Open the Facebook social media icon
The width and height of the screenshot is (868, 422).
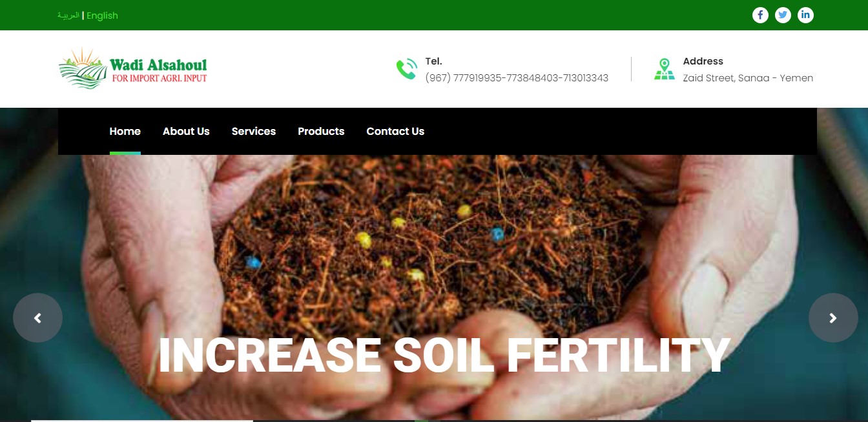tap(760, 15)
